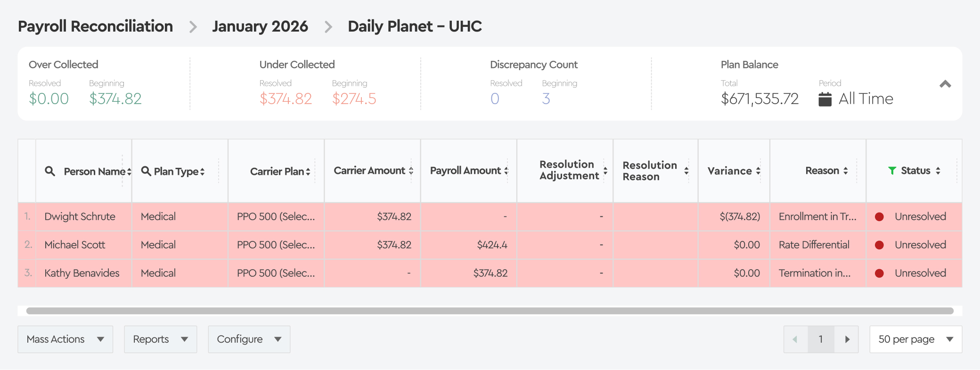Open the Mass Actions dropdown
The width and height of the screenshot is (980, 370).
[65, 339]
